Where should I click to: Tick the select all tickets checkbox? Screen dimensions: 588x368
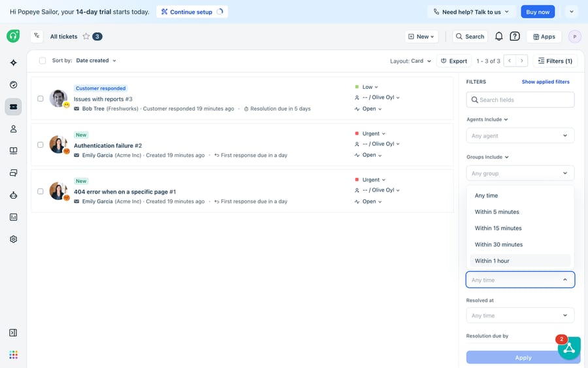(x=42, y=61)
